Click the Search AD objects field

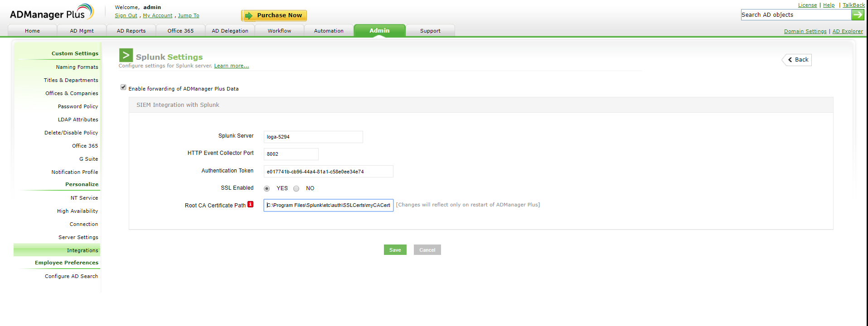796,15
